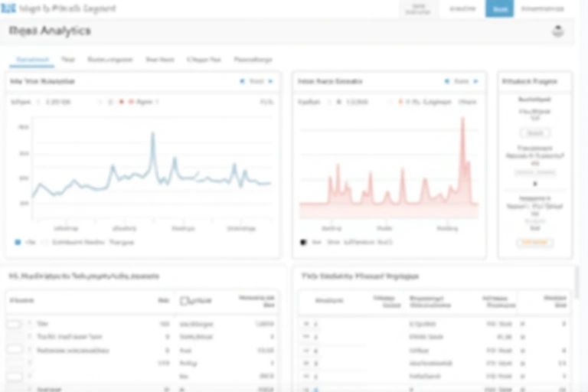Toggle the checkbox in left table column header
588x392 pixels.
tap(185, 301)
